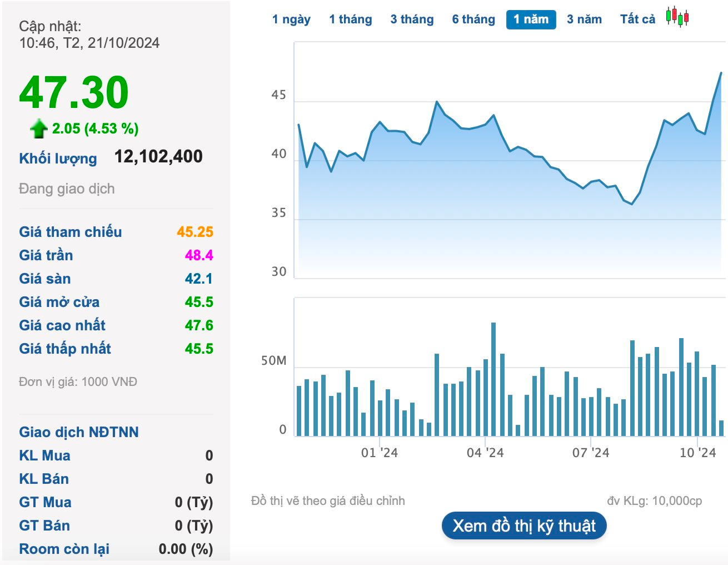Select the active 1 năm tab
Viewport: 728px width, 565px height.
pos(531,19)
